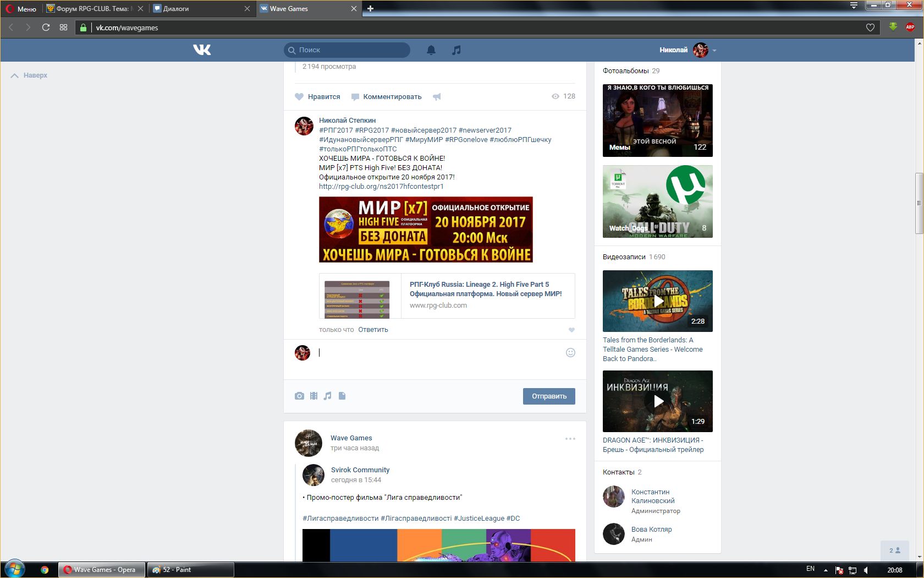Open МИР x7 banner image
924x578 pixels.
[426, 230]
